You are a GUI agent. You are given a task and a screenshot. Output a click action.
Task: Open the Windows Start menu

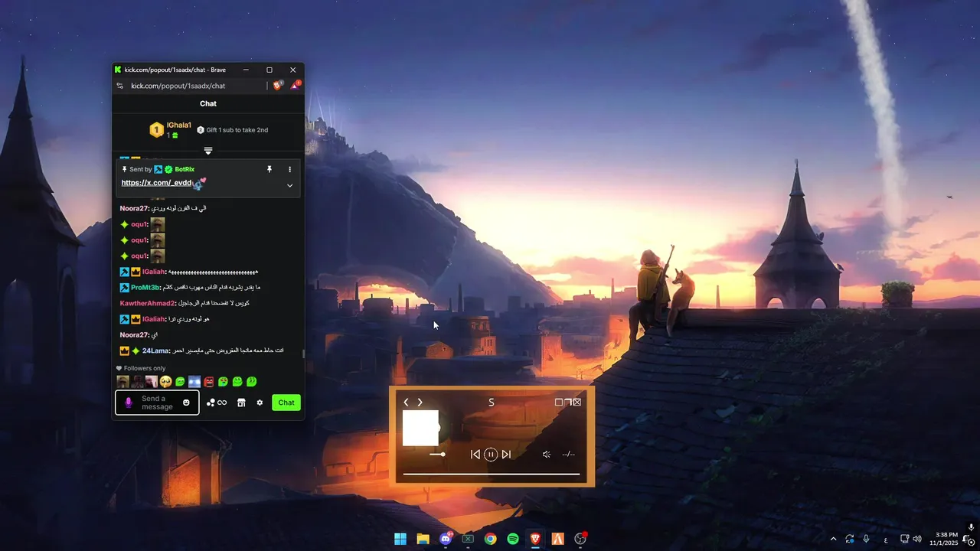(400, 539)
